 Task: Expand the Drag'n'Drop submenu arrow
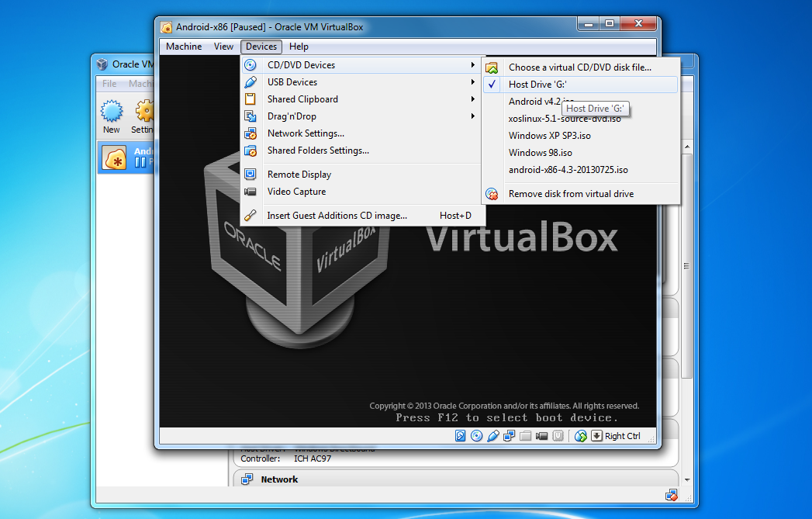[473, 116]
